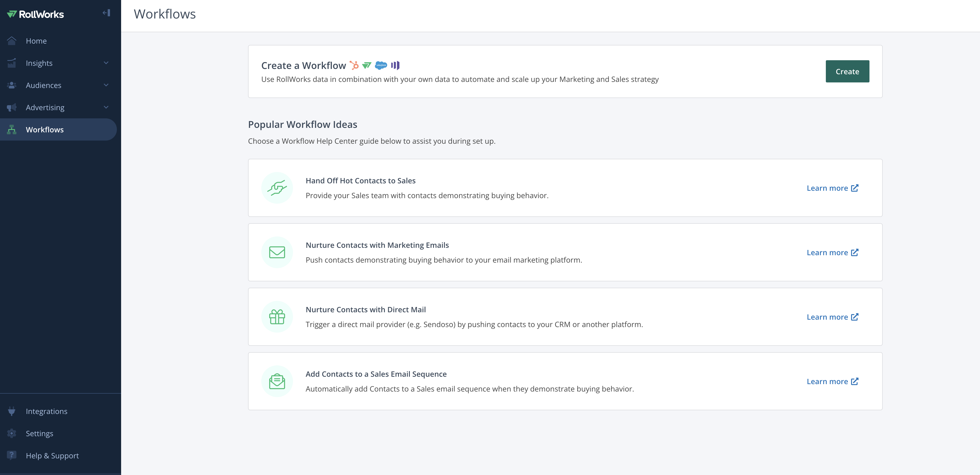This screenshot has width=980, height=475.
Task: Click the handshake icon for Hand Off Hot Contacts
Action: point(277,188)
